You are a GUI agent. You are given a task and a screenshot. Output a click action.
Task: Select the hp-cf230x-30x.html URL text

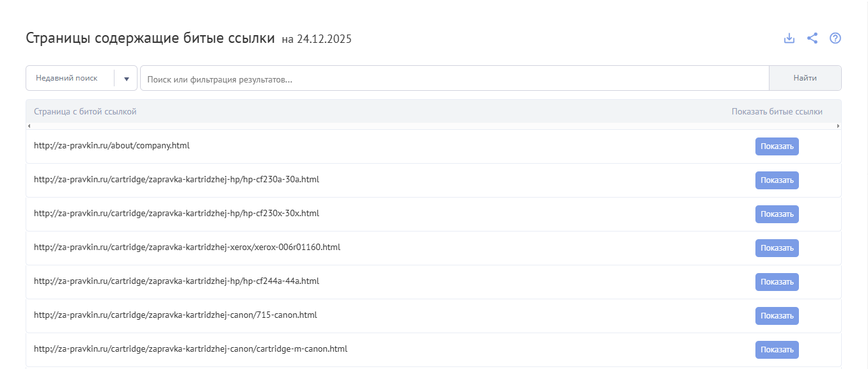point(177,214)
